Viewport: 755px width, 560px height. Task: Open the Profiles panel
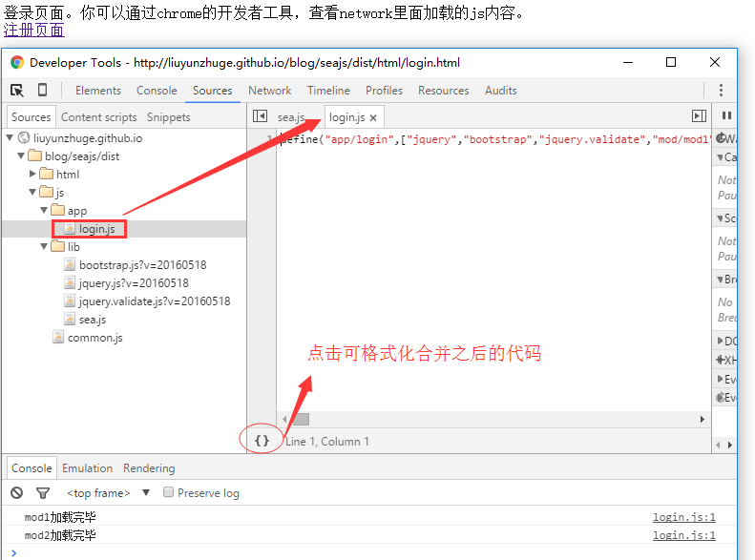pyautogui.click(x=384, y=91)
